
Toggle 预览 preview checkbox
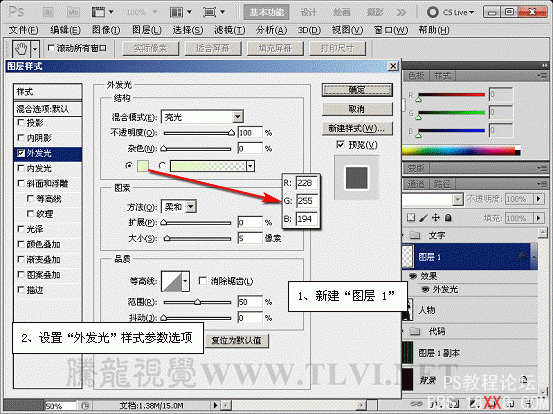340,145
